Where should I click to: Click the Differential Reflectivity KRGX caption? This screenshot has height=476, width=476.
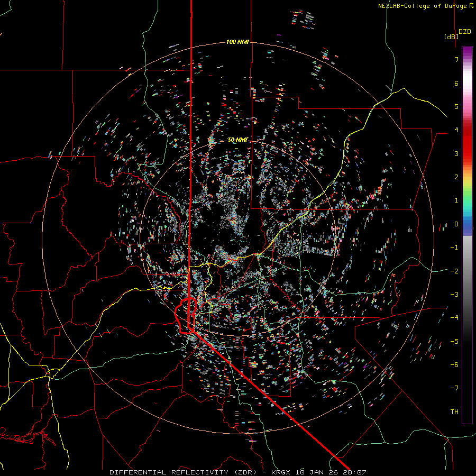coord(237,472)
